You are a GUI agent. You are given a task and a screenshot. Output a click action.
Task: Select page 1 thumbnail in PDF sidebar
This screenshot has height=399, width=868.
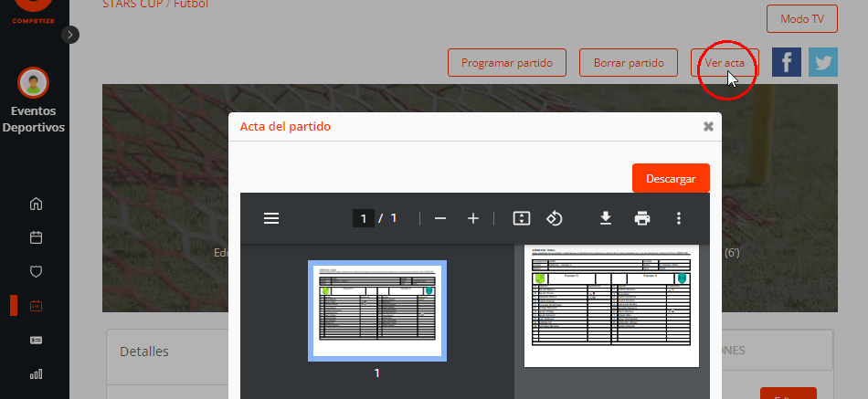(x=377, y=310)
